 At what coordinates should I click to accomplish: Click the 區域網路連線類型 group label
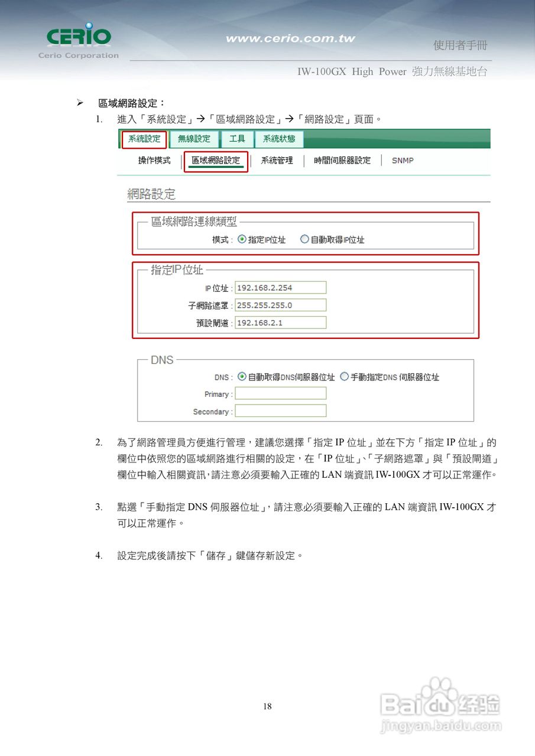coord(194,222)
